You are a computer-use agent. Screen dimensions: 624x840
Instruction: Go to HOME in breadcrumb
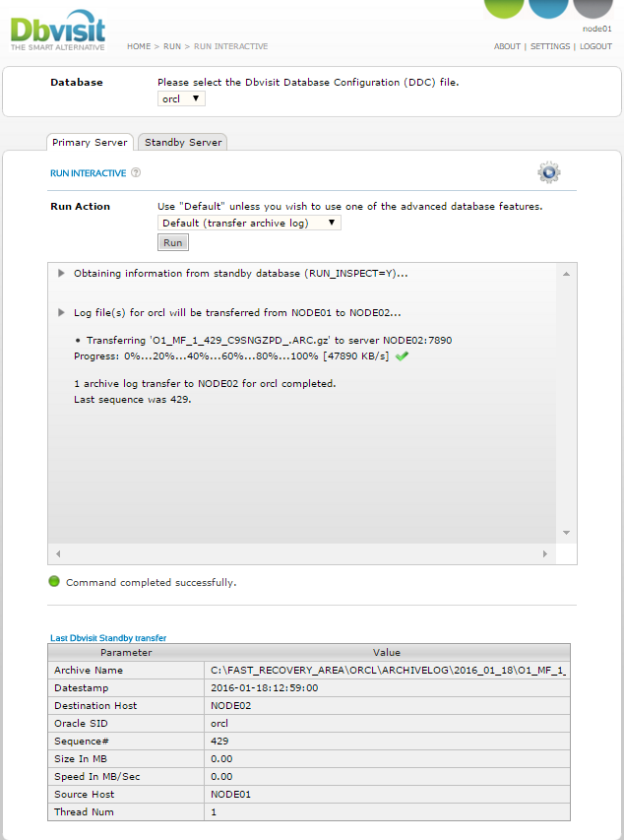point(139,46)
